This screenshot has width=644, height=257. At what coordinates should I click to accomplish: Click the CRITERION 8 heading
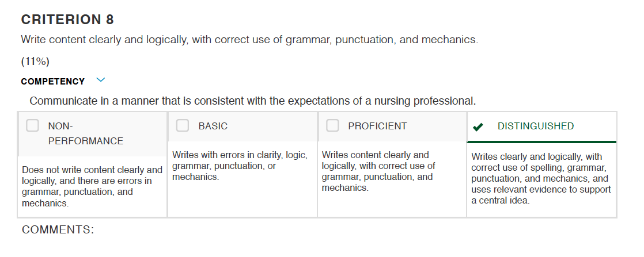click(67, 20)
